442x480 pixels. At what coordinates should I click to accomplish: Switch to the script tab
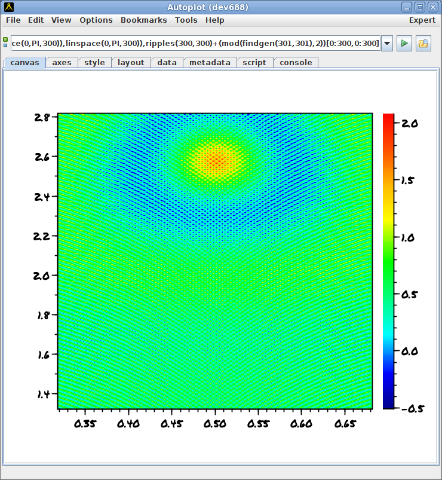point(254,63)
